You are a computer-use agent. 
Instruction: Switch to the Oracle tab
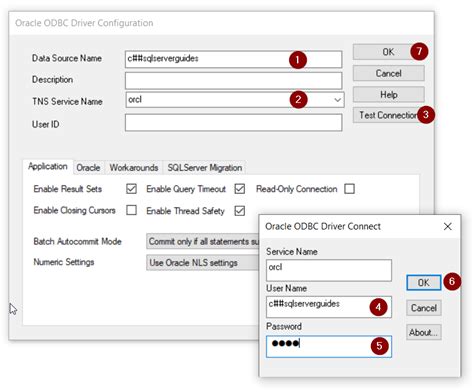point(88,168)
